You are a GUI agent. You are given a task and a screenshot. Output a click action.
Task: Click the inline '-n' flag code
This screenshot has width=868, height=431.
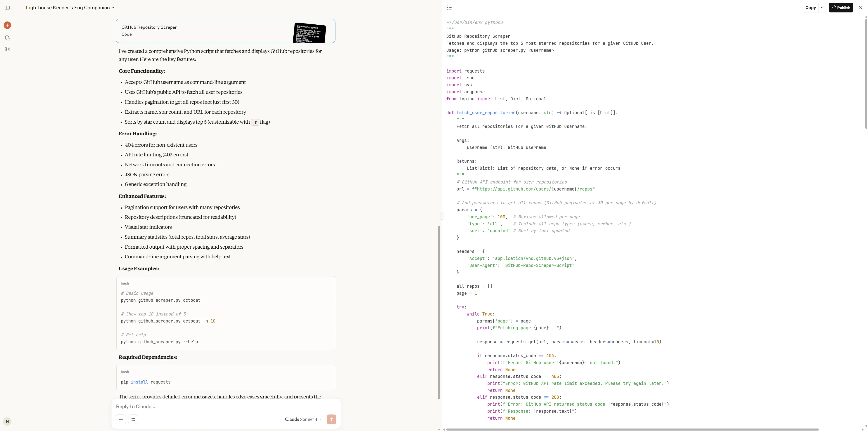coord(255,122)
